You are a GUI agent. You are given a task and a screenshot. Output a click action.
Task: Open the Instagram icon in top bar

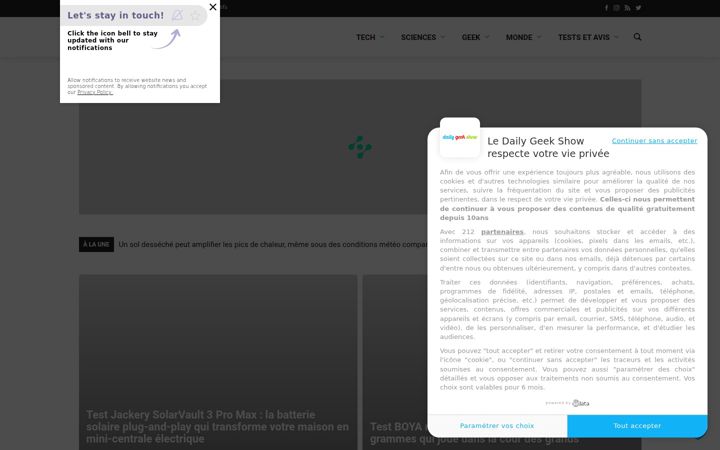pos(616,8)
